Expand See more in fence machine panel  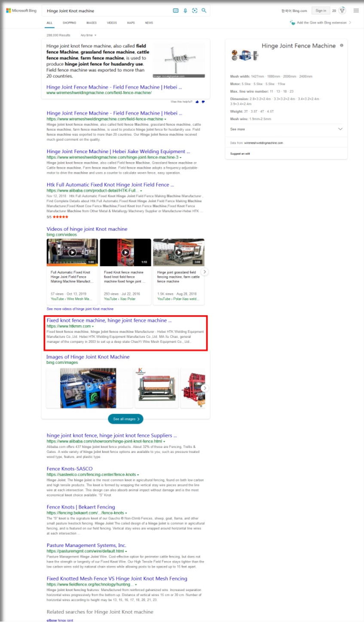point(286,129)
